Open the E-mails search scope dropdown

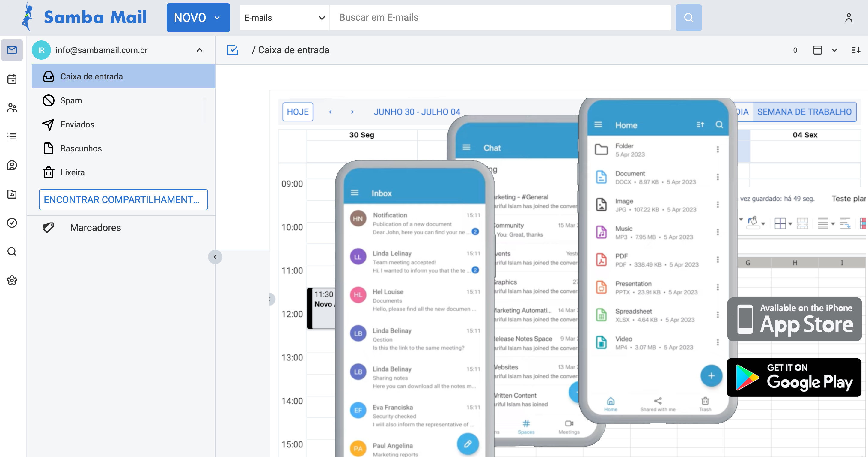(x=284, y=17)
